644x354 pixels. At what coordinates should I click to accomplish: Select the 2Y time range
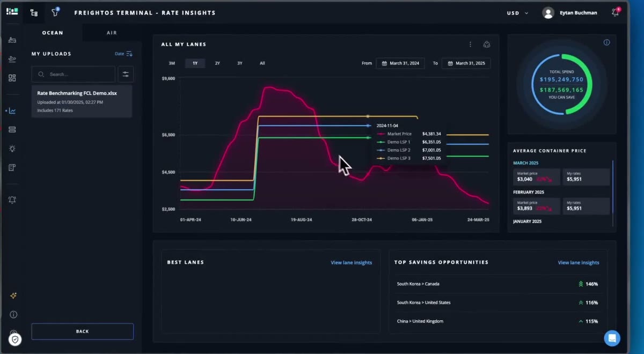[x=217, y=63]
